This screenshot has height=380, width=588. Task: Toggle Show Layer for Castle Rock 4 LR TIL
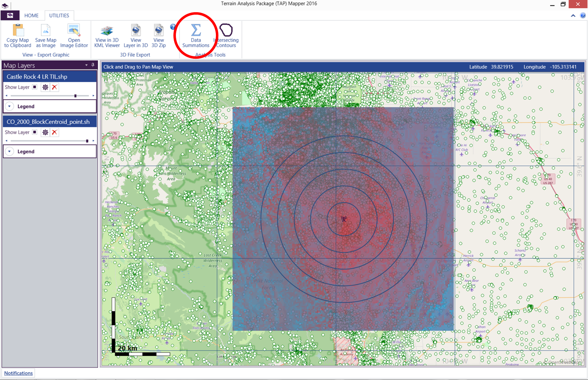click(35, 87)
